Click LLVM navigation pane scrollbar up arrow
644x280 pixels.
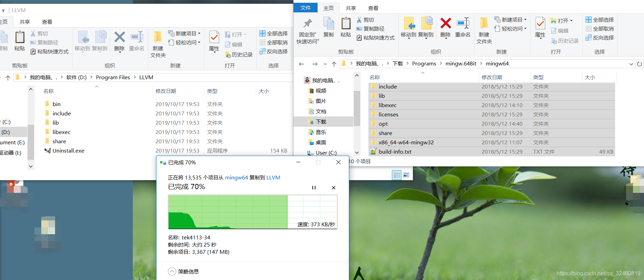pyautogui.click(x=31, y=89)
